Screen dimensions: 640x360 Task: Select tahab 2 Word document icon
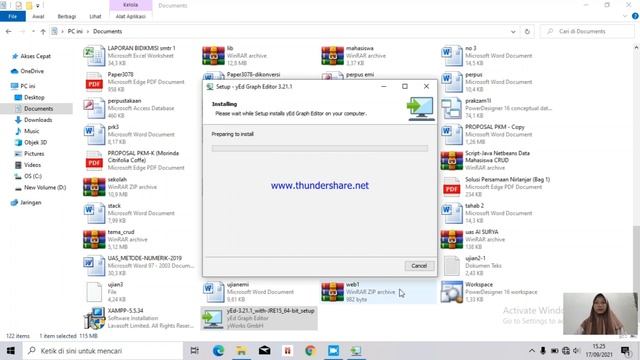[452, 213]
